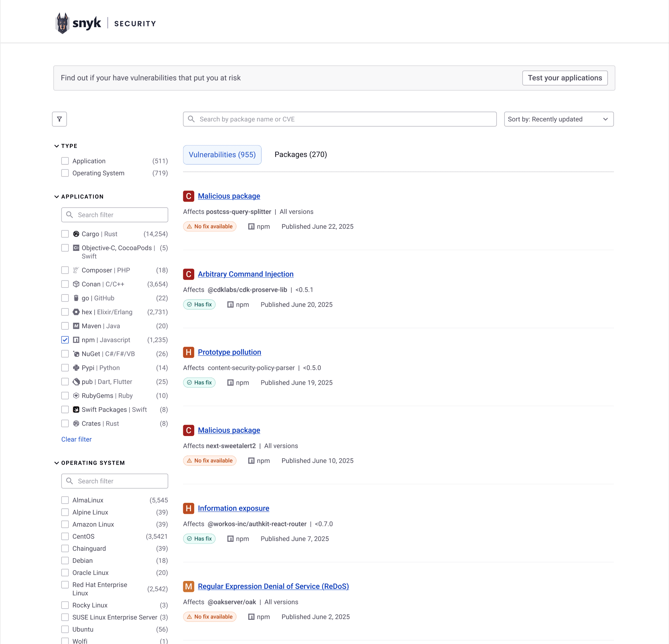The image size is (669, 644).
Task: Collapse the TYPE filter section
Action: (x=57, y=146)
